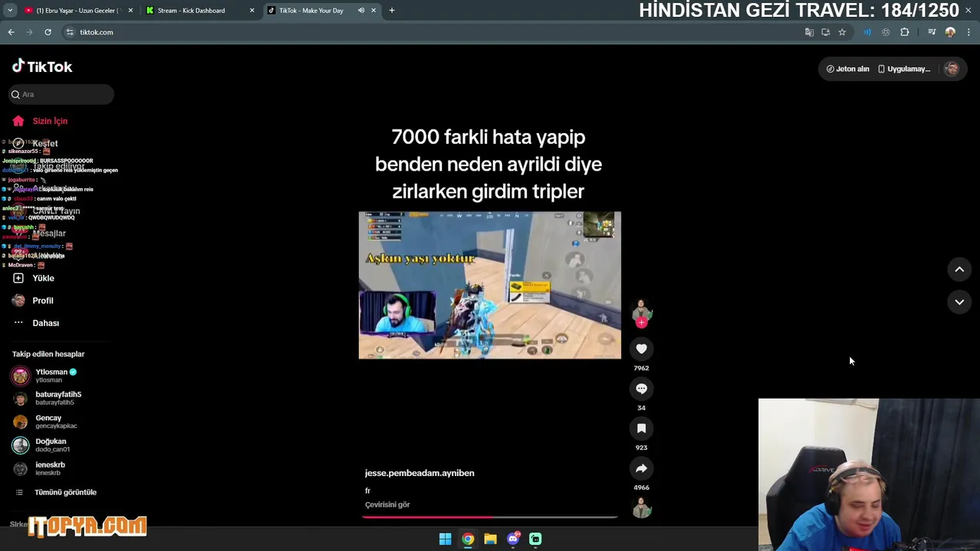The width and height of the screenshot is (980, 551).
Task: Open a new browser tab
Action: (392, 11)
